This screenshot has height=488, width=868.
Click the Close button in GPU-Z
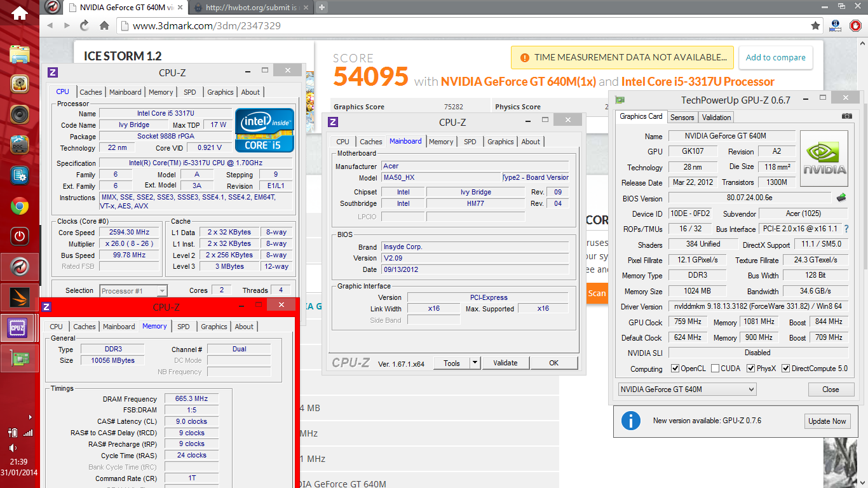831,389
